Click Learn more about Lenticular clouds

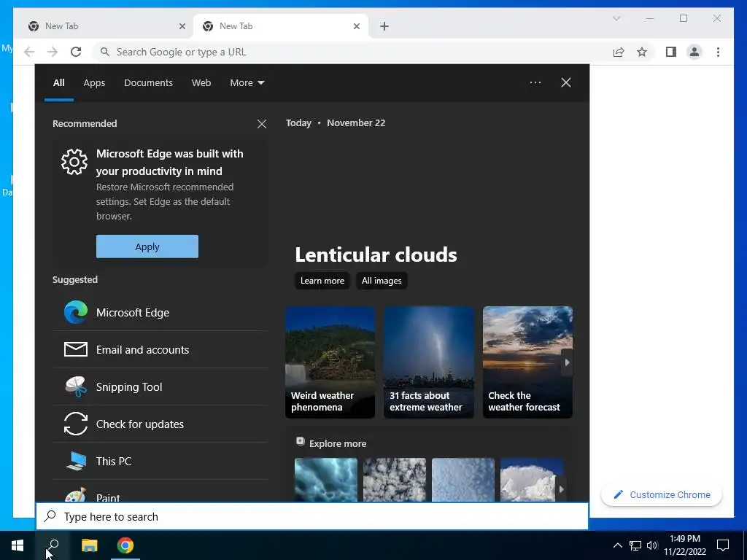coord(322,281)
